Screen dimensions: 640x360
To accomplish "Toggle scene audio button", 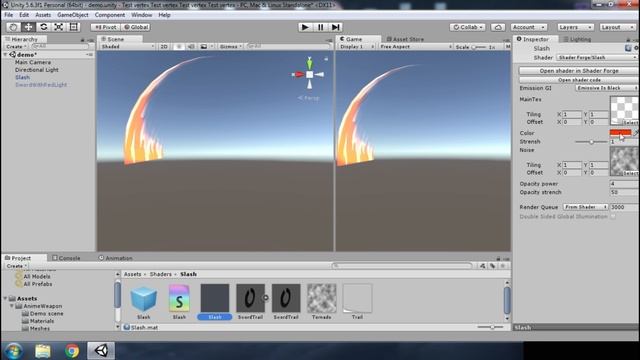I will coord(191,47).
